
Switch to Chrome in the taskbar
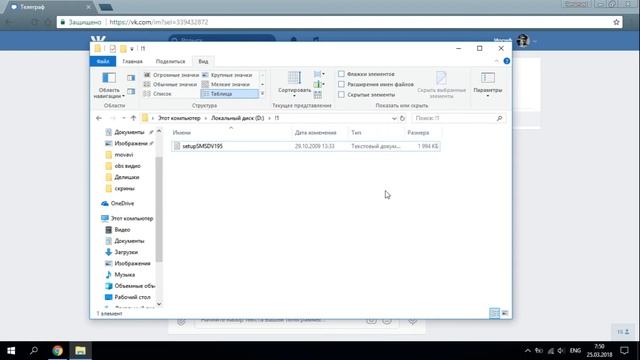[x=58, y=351]
